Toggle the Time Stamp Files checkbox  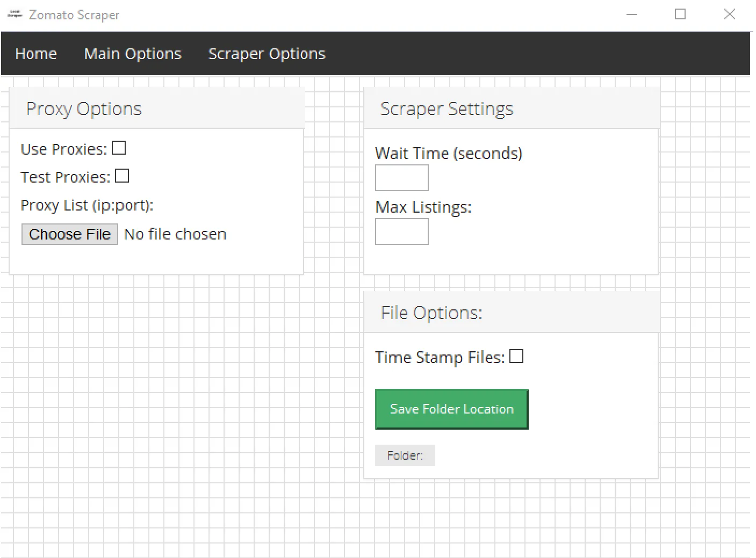pyautogui.click(x=516, y=357)
